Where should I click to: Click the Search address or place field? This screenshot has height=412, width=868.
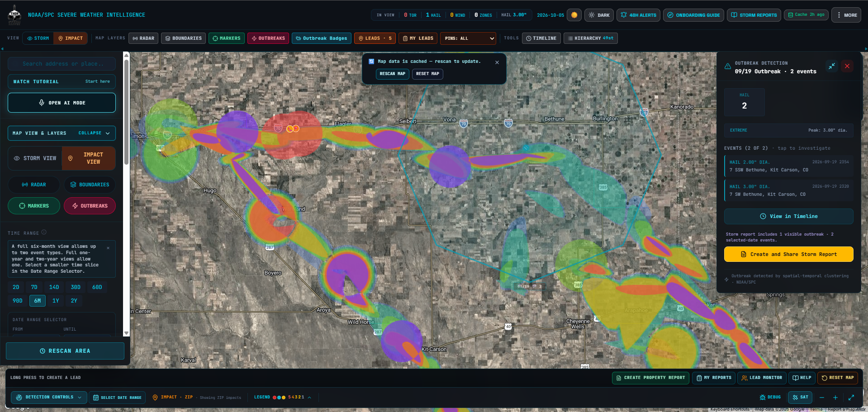click(62, 64)
